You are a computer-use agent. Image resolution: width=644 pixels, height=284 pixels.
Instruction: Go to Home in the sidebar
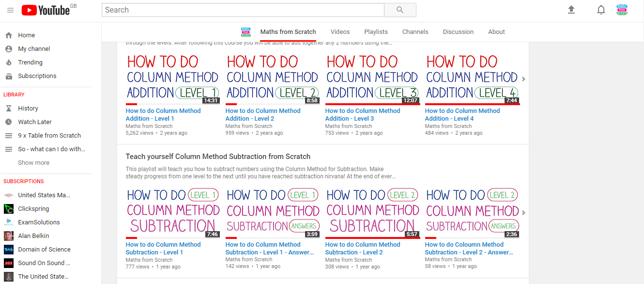tap(27, 35)
